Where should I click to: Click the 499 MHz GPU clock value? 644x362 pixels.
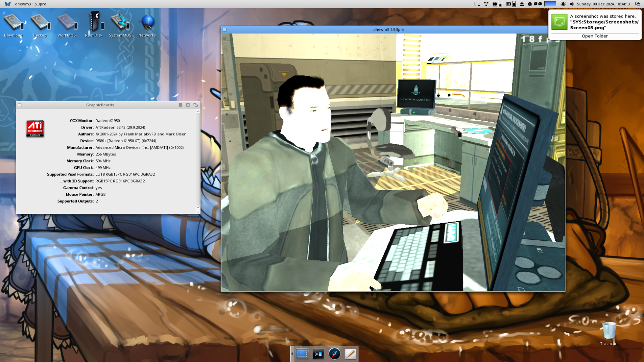click(x=103, y=168)
